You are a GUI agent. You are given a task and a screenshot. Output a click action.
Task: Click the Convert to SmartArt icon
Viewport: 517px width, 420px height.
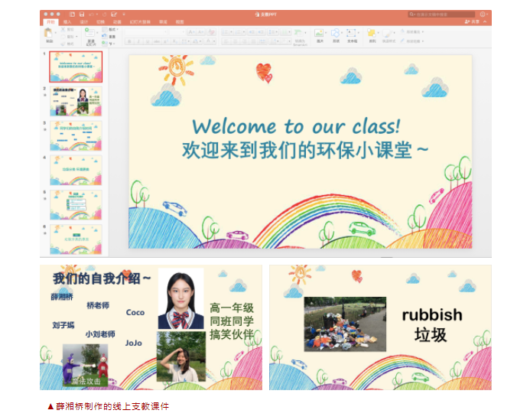pos(299,33)
